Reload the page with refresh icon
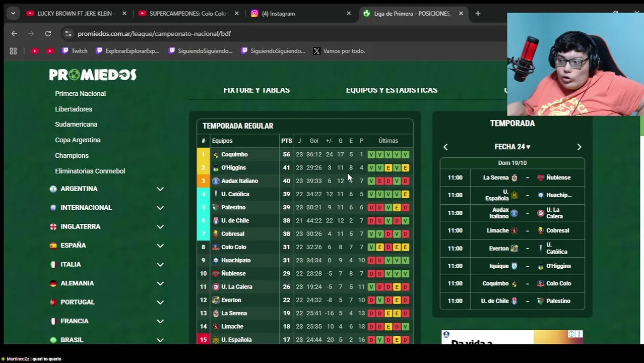 coord(48,33)
